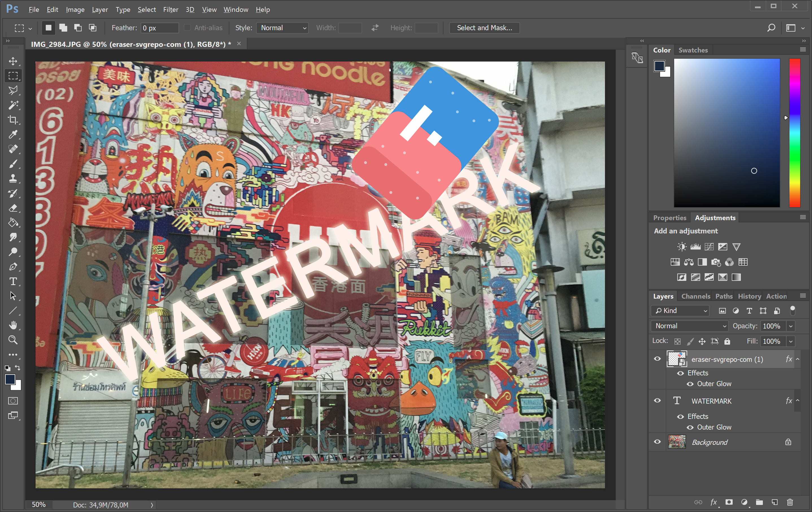Click the vertical hue spectrum slider
Viewport: 812px width, 512px height.
pos(794,133)
